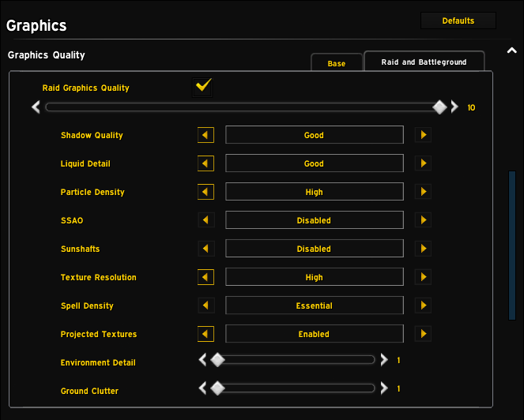Screen dimensions: 524x420
Task: Open SSAO value box showing Disabled
Action: click(315, 220)
